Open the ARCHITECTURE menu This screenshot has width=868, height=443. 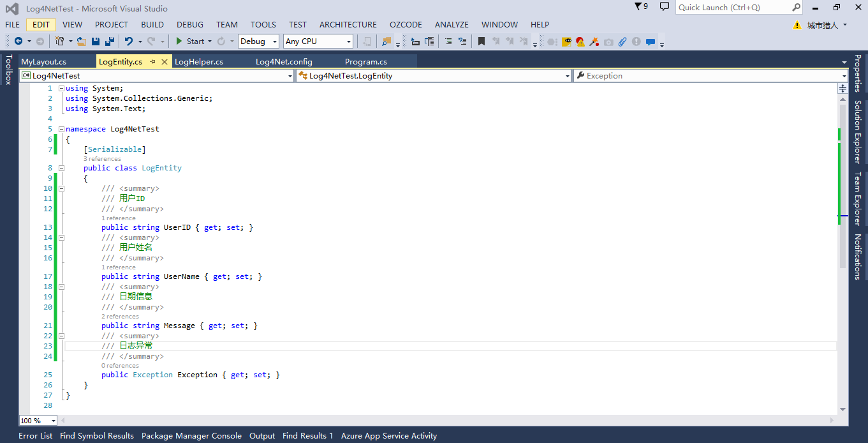pos(348,25)
